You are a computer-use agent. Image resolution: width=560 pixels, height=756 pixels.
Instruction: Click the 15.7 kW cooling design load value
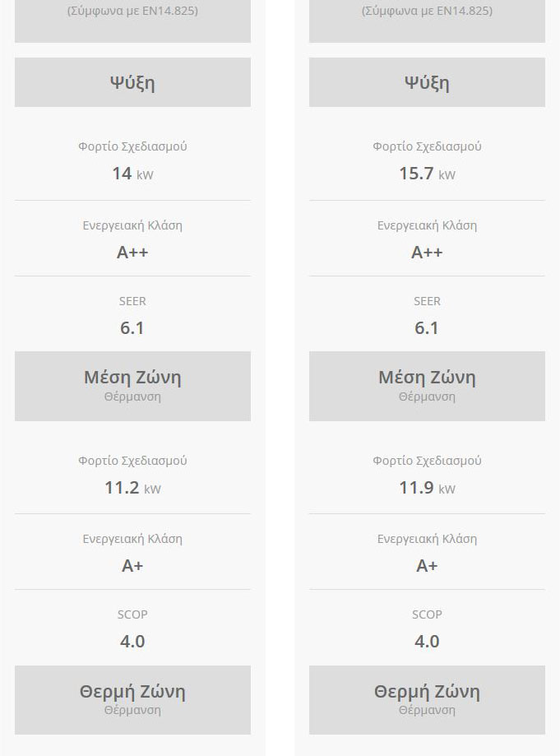pos(427,174)
